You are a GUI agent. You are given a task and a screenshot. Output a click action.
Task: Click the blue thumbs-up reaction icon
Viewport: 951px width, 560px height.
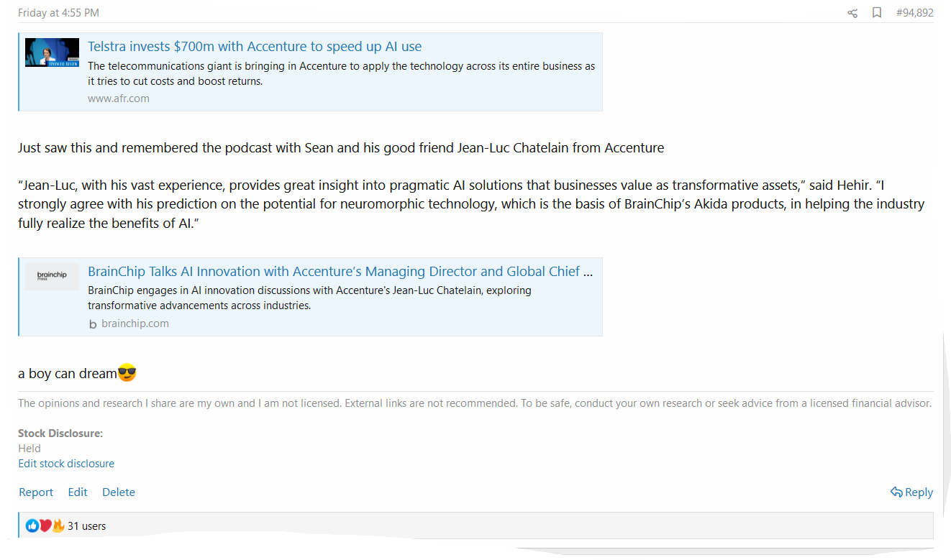tap(32, 525)
